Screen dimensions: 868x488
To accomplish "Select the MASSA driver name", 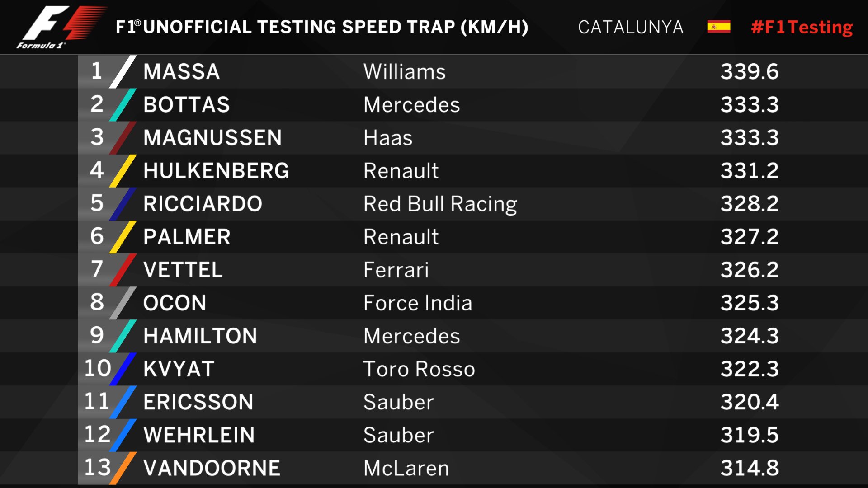I will tap(182, 72).
